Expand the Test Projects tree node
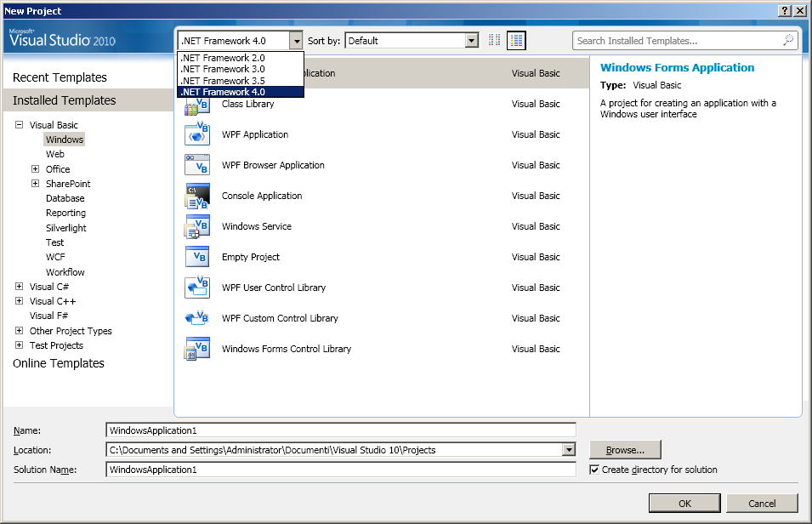 click(x=20, y=345)
